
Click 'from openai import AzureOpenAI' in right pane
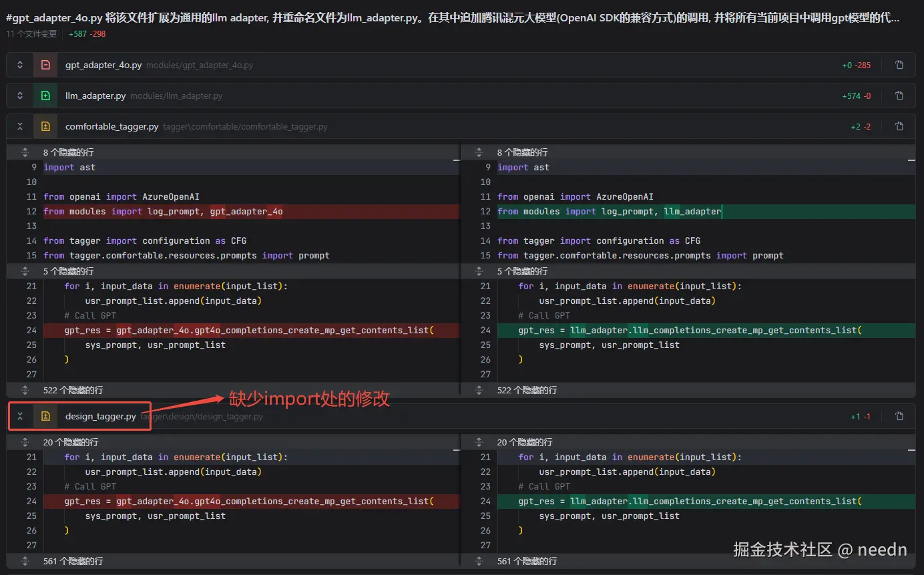[575, 196]
